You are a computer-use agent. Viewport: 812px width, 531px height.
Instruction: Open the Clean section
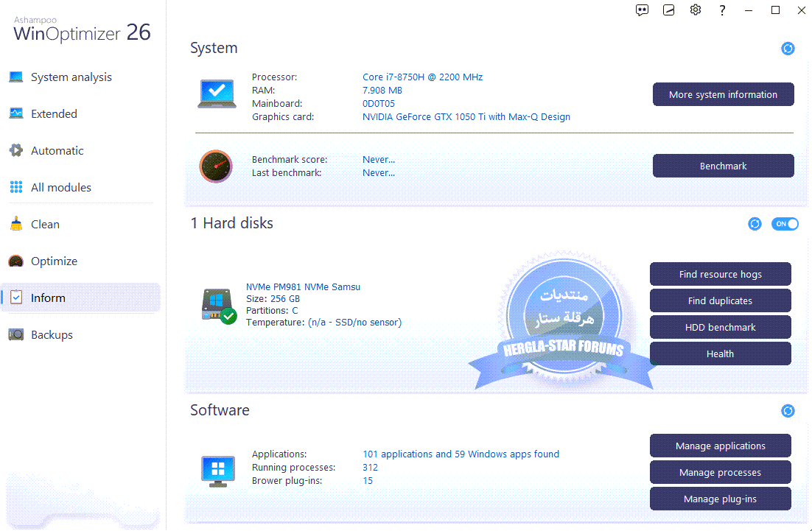(45, 224)
